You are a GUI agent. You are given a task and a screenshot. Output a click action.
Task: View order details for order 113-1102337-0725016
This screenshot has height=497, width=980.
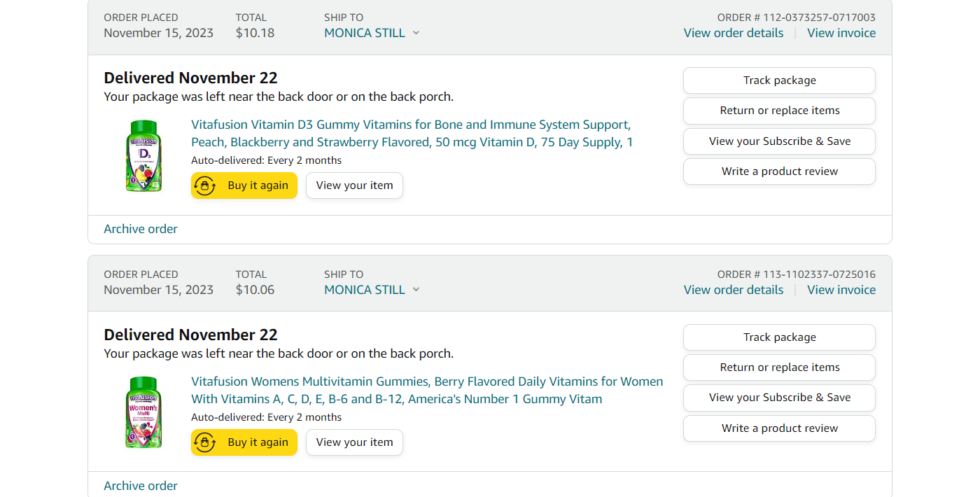click(x=734, y=290)
